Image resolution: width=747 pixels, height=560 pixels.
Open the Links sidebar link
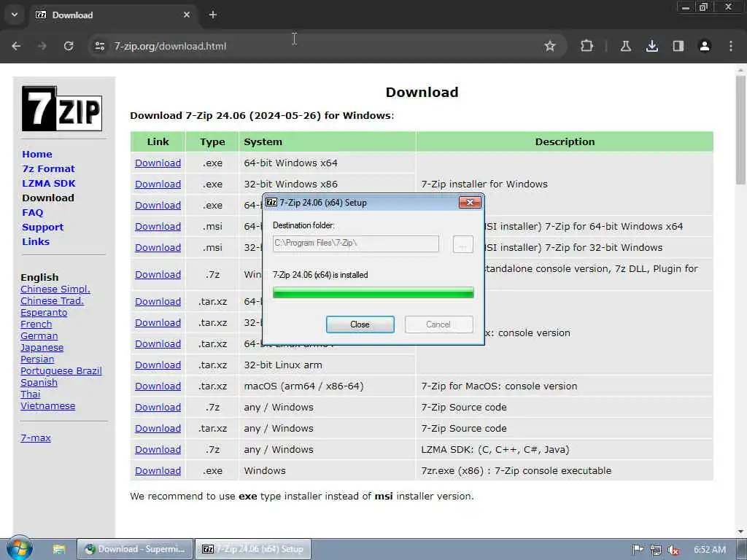[x=36, y=241]
